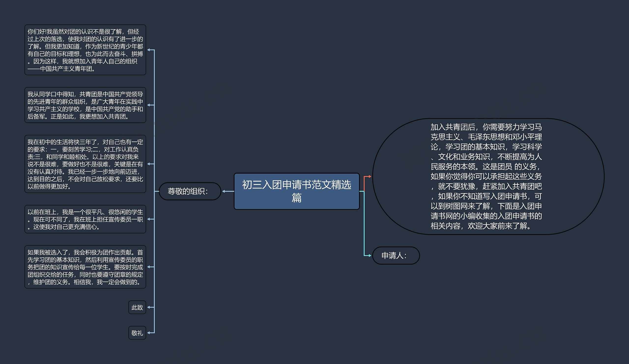Select the paragraph node starting 我从同学口中得知
This screenshot has width=629, height=364.
pos(85,105)
